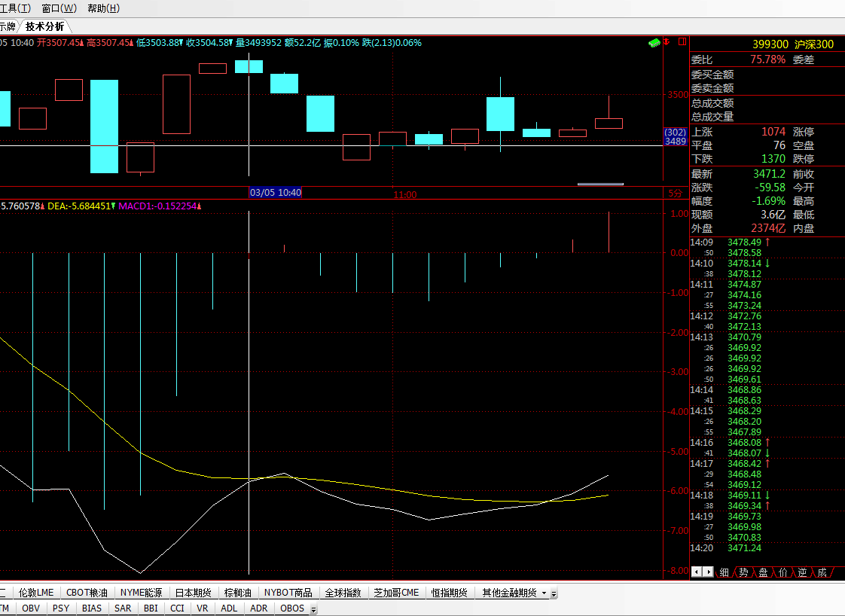Click the green chip icon above the chart
Image resolution: width=845 pixels, height=616 pixels.
(654, 43)
